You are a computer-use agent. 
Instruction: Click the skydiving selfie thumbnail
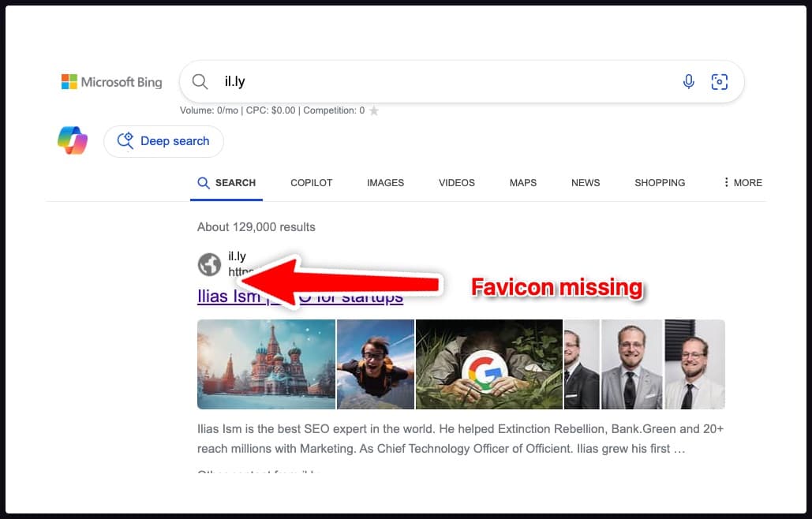tap(375, 364)
